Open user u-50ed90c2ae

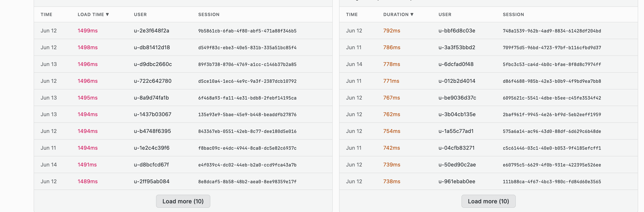point(457,165)
